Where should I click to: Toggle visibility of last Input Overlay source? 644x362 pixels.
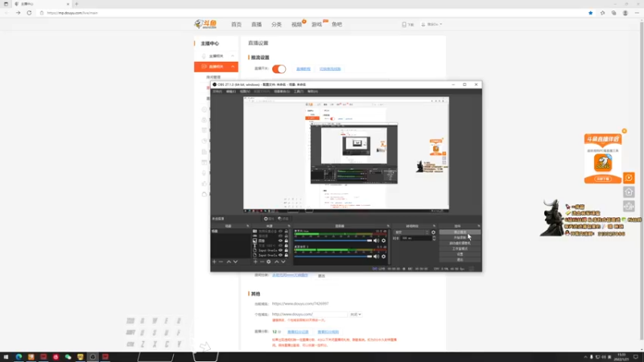(x=280, y=255)
